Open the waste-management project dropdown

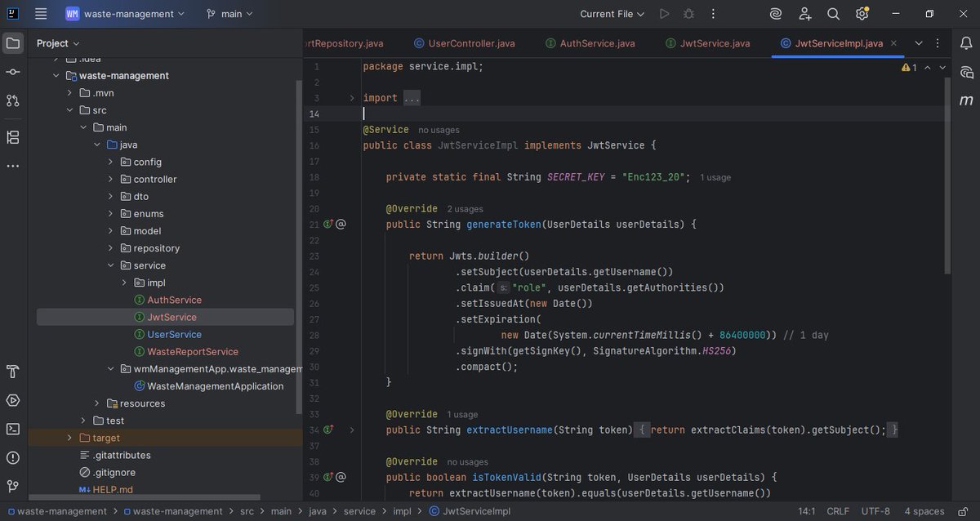125,14
